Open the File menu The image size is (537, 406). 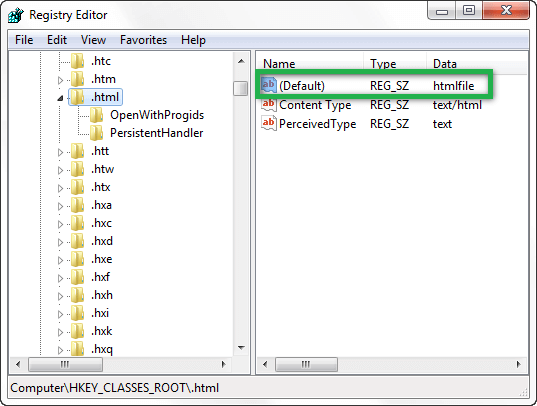coord(24,40)
